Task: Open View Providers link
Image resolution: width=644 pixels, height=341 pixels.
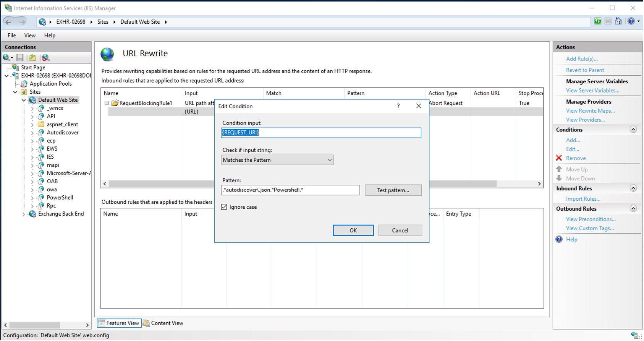Action: coord(586,120)
